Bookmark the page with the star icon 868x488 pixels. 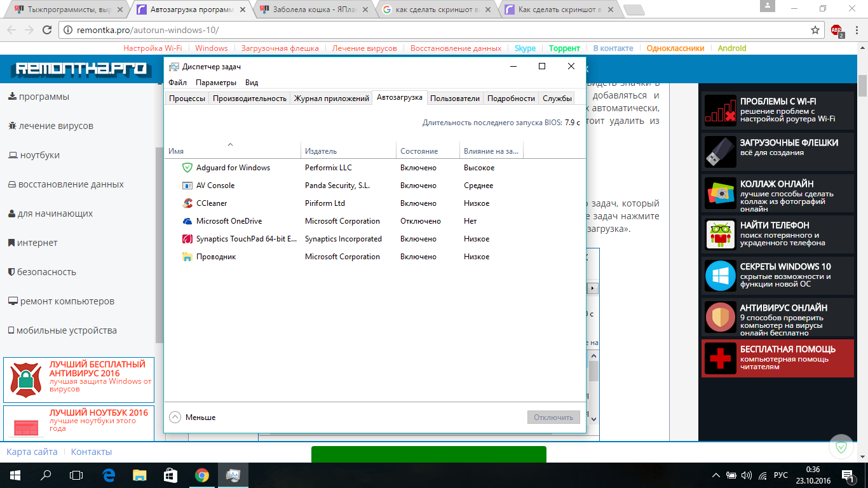click(x=815, y=30)
